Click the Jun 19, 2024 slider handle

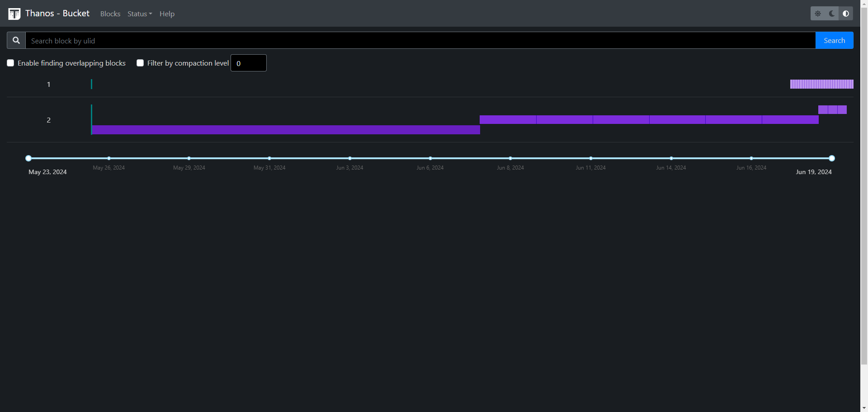[x=832, y=158]
